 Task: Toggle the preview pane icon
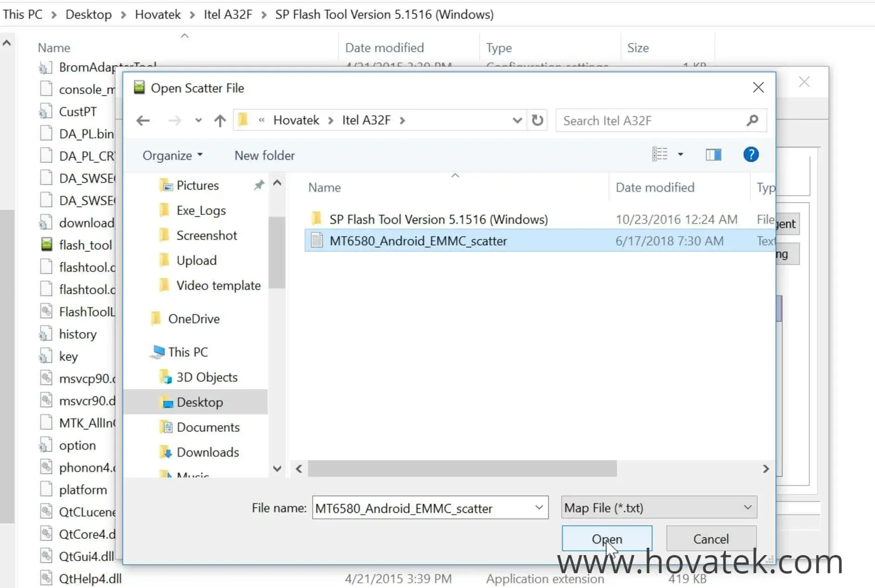tap(713, 154)
